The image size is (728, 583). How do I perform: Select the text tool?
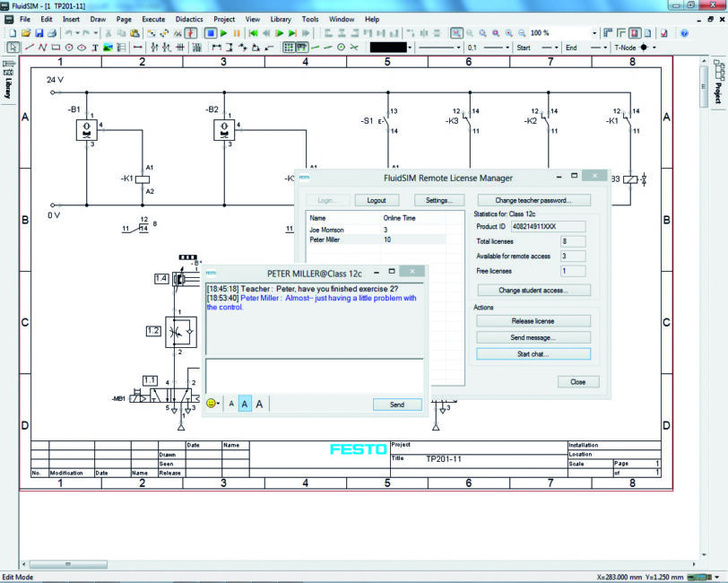point(95,48)
